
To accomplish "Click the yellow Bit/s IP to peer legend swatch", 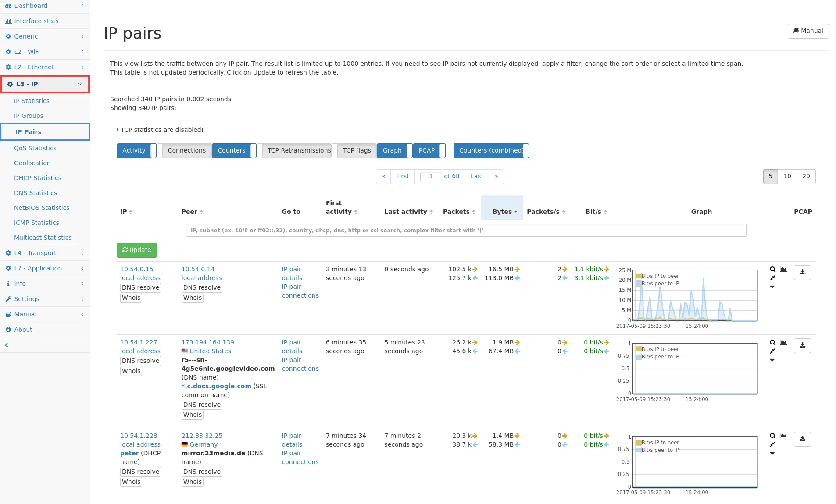I will click(639, 276).
